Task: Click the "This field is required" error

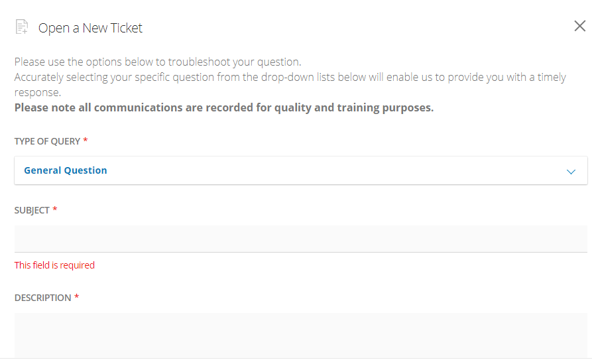Action: click(x=54, y=265)
